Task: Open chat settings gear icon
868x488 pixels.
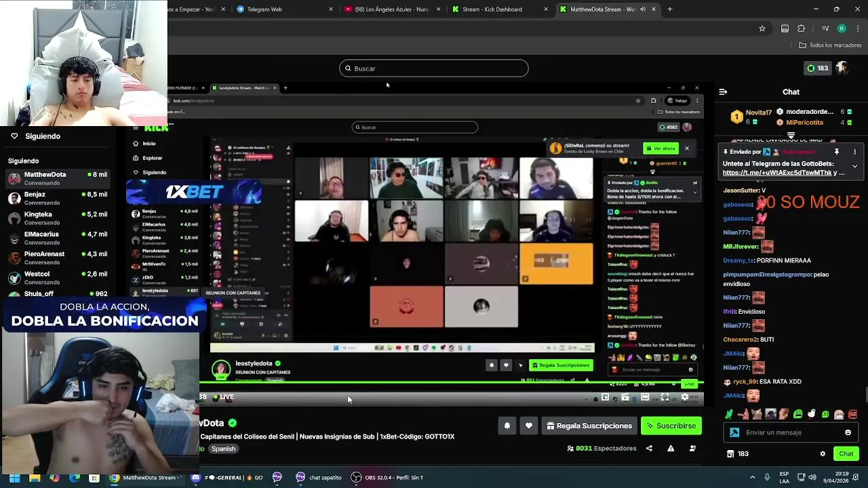Action: point(823,454)
